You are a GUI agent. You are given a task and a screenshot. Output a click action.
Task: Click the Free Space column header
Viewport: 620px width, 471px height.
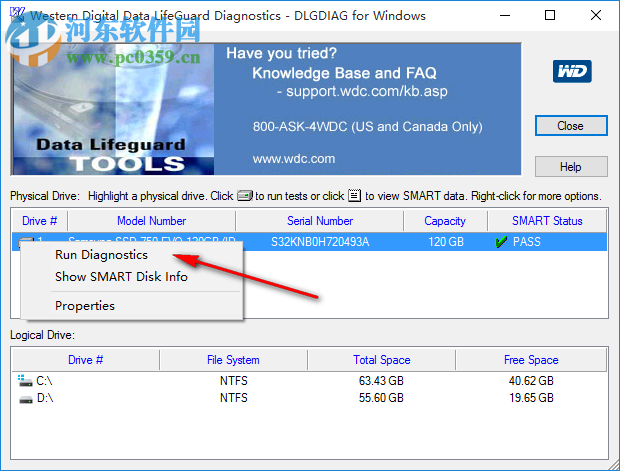(x=531, y=360)
